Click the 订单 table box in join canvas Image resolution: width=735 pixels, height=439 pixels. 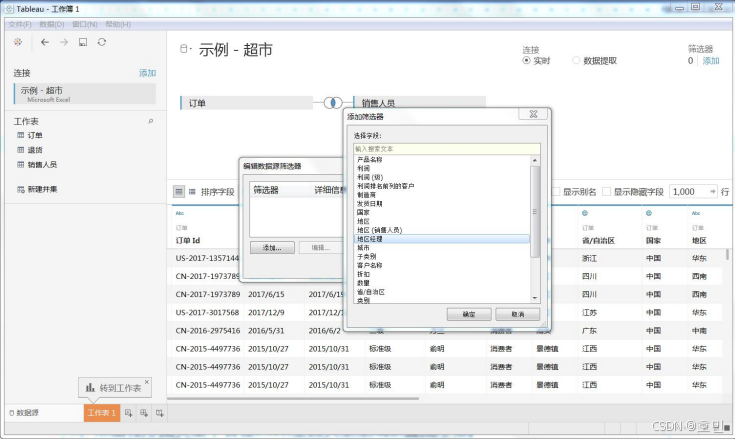[247, 103]
